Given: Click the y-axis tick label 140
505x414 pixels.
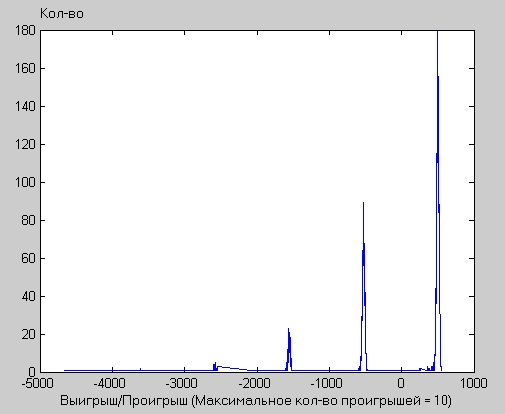Looking at the screenshot, I should [x=25, y=106].
